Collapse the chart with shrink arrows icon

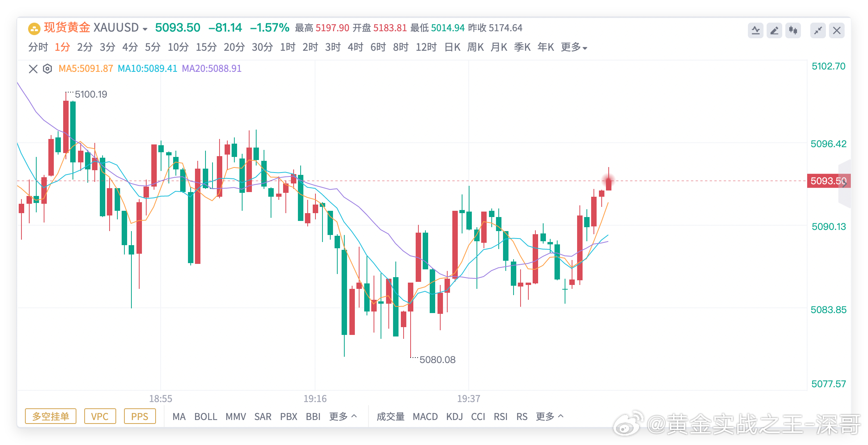(818, 30)
